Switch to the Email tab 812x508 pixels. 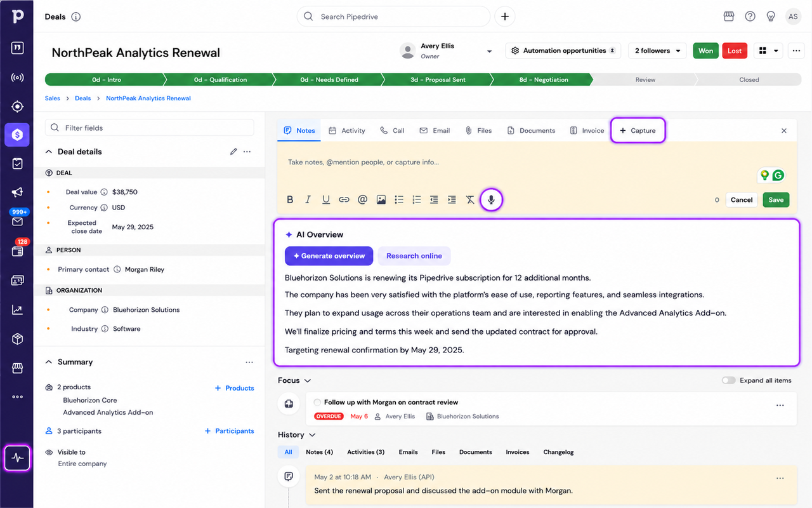coord(435,130)
